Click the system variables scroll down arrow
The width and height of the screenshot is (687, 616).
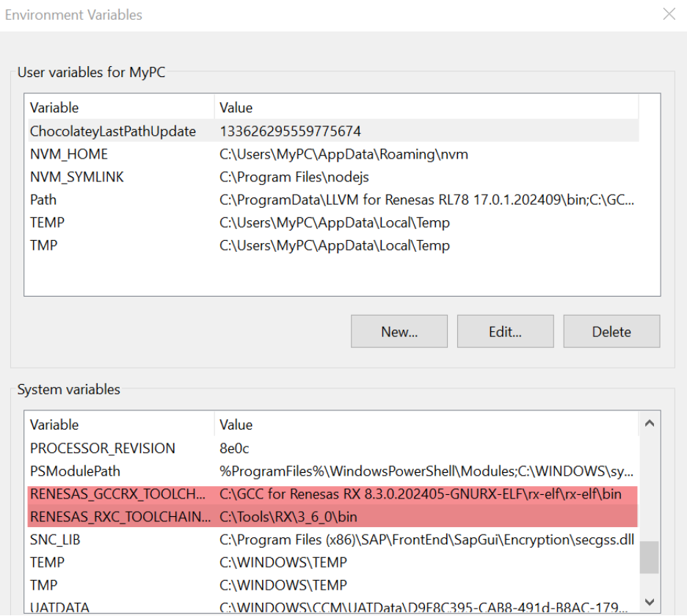click(x=650, y=602)
